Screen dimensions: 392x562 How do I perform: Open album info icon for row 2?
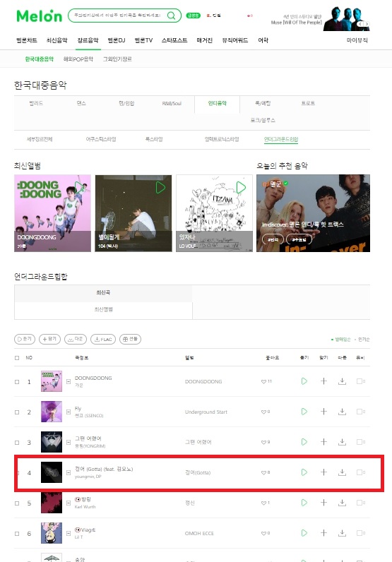[68, 412]
